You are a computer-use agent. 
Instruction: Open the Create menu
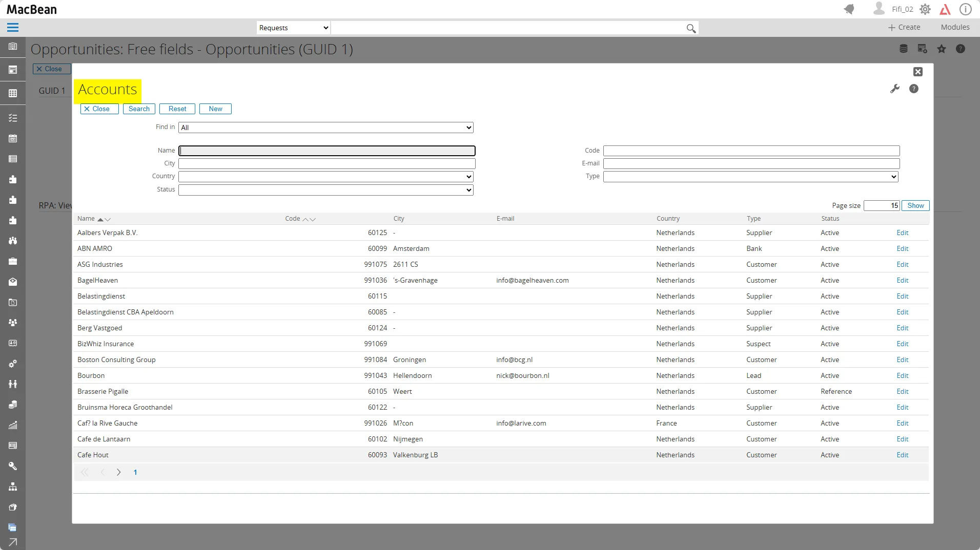pyautogui.click(x=904, y=27)
